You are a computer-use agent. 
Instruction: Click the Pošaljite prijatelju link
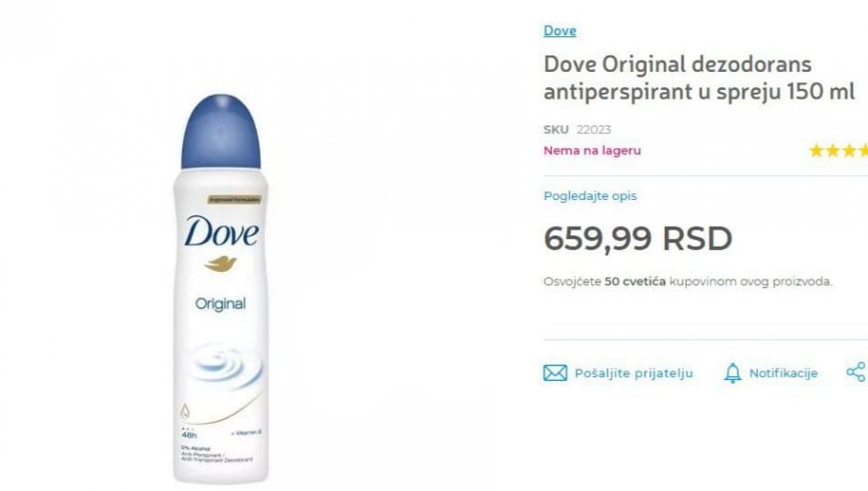coord(634,373)
